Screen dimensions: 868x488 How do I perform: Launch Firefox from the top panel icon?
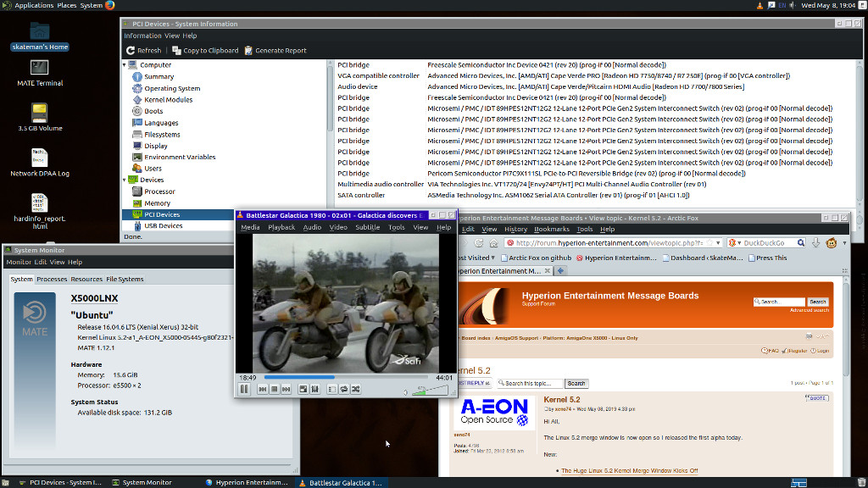coord(110,5)
